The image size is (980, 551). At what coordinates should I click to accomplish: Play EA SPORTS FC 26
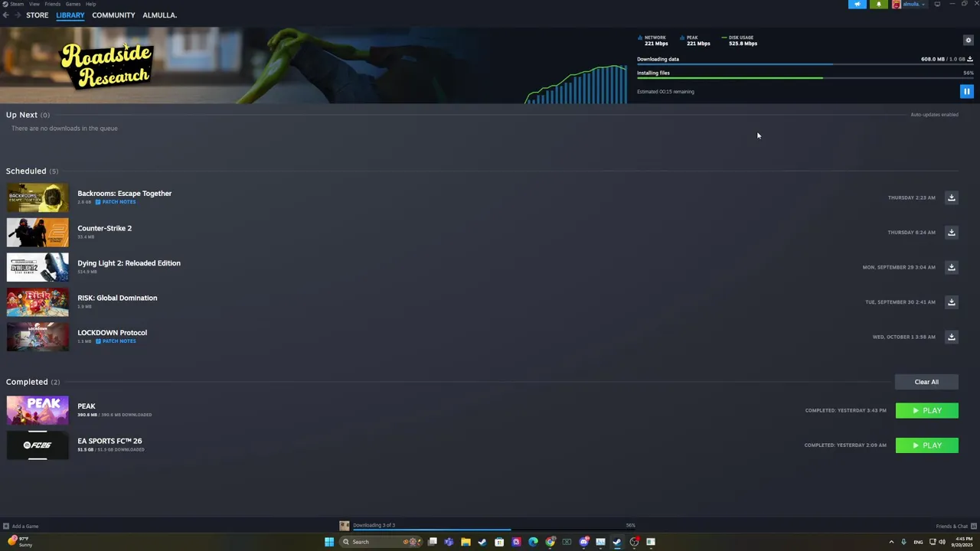pyautogui.click(x=927, y=445)
